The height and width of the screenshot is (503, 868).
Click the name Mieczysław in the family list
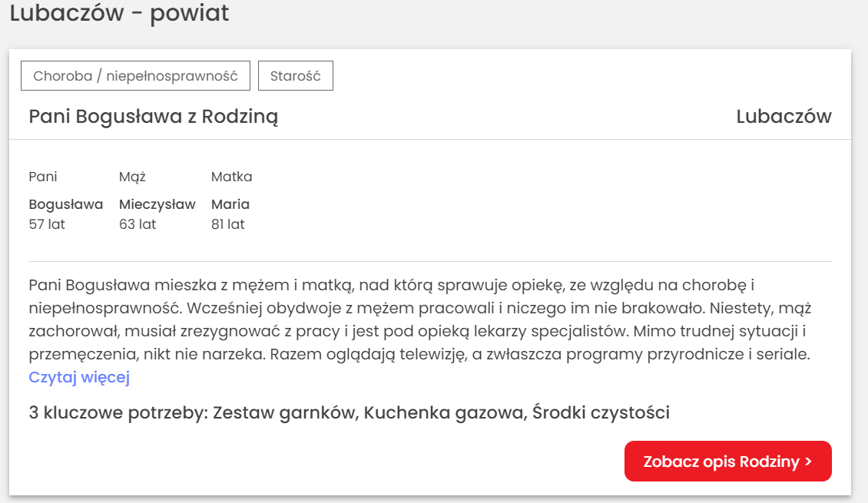[x=157, y=204]
